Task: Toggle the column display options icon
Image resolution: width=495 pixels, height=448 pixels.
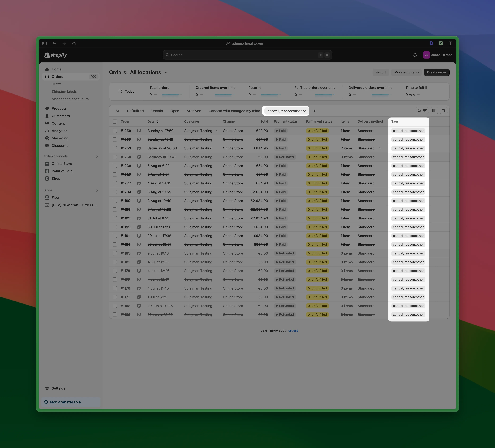Action: (434, 111)
